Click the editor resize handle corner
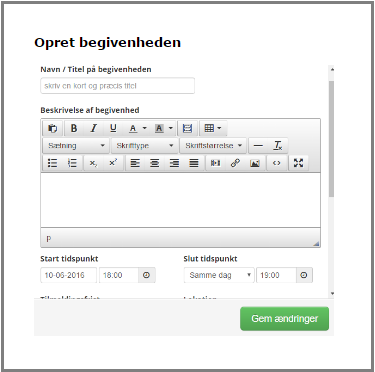The width and height of the screenshot is (375, 372). click(316, 244)
